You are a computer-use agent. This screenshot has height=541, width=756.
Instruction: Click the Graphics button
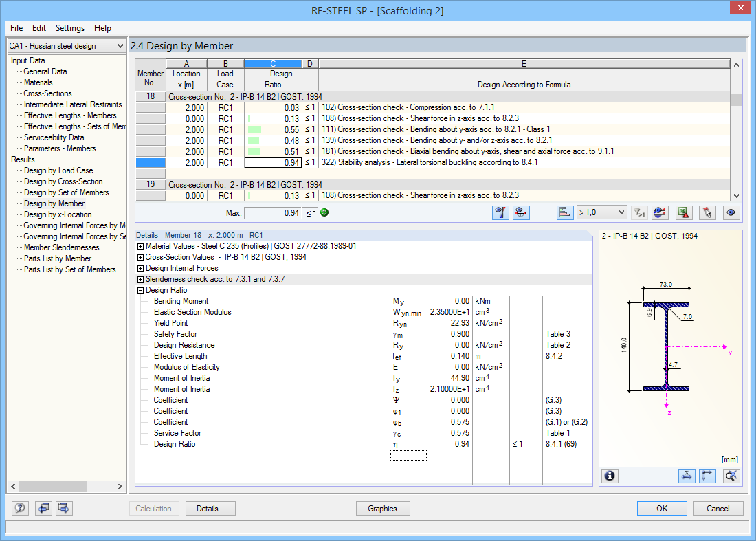tap(382, 508)
